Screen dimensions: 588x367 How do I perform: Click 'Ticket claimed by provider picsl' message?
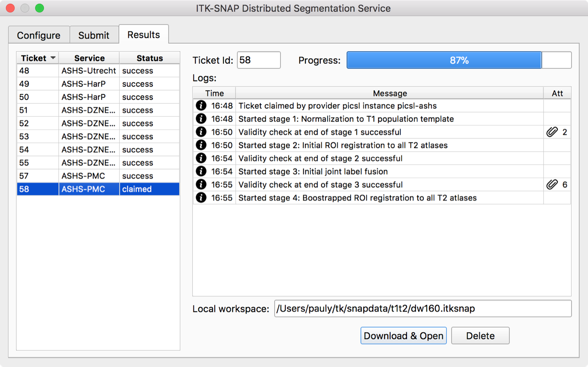337,106
